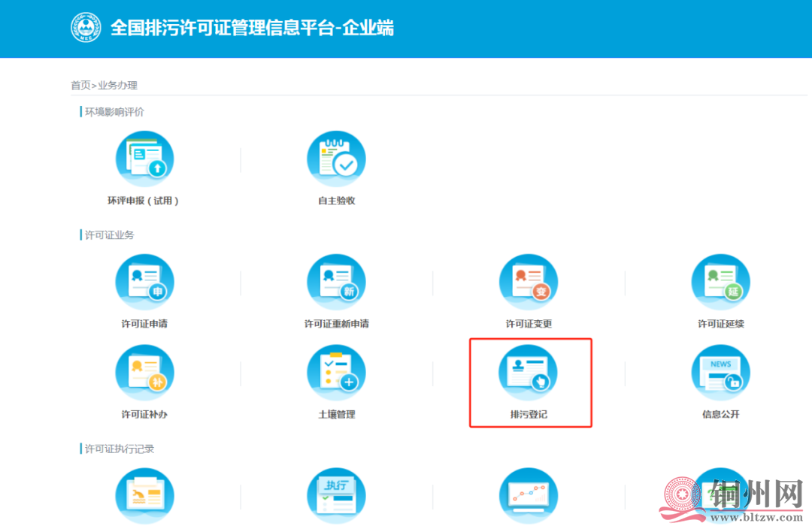Click the highlighted 排污登记 icon
Screen dimensions: 812x529
(529, 373)
